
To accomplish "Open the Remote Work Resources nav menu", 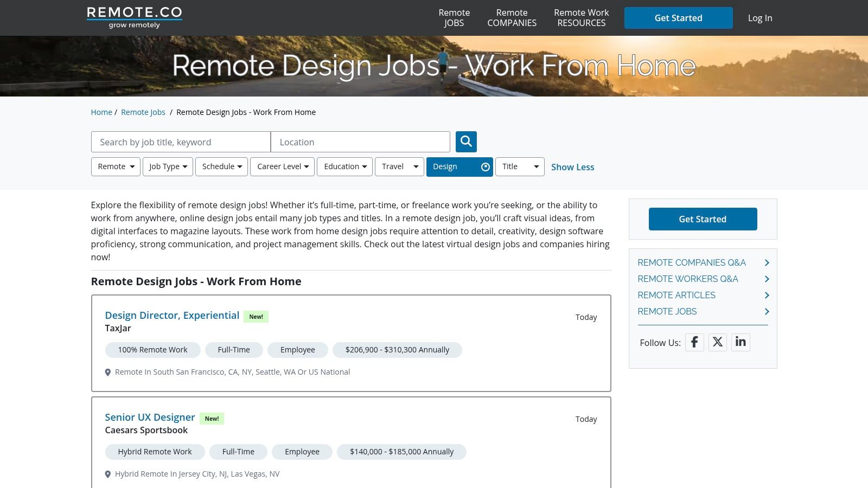I will tap(581, 18).
